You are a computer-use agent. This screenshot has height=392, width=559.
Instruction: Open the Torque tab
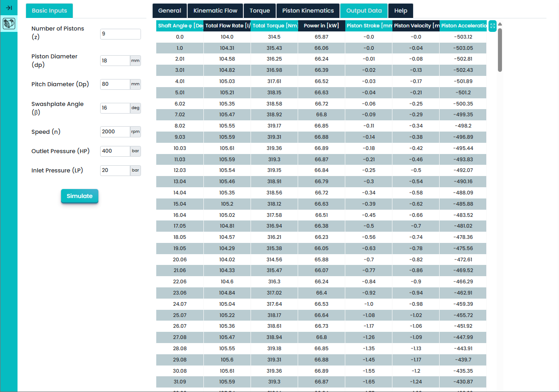pos(260,11)
